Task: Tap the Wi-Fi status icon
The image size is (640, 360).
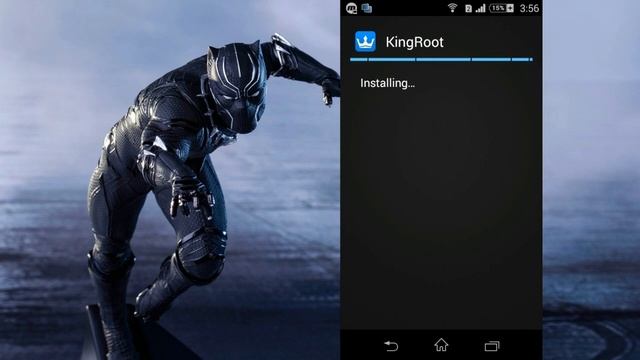Action: 452,8
